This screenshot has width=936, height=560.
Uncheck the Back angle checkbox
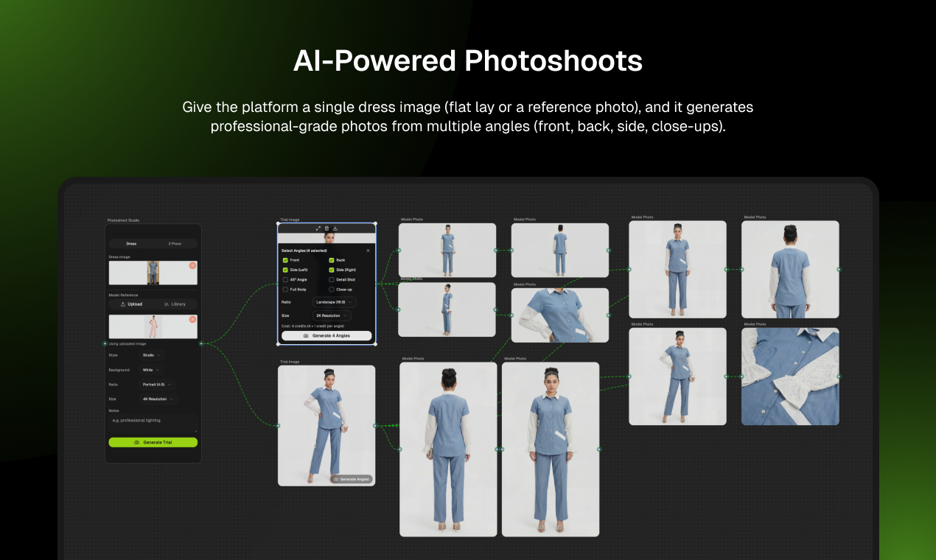pos(332,260)
